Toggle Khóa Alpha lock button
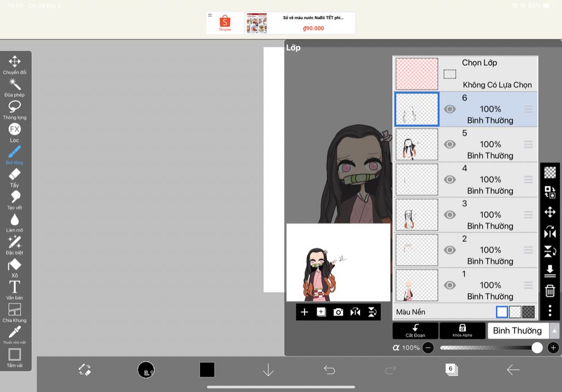The image size is (562, 392). pos(462,331)
